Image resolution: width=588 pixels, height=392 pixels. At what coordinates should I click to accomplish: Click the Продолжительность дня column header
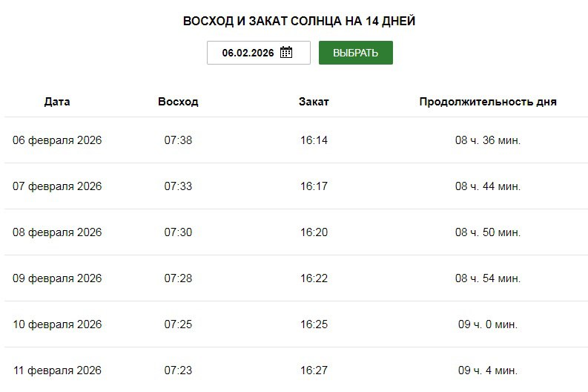pyautogui.click(x=487, y=102)
